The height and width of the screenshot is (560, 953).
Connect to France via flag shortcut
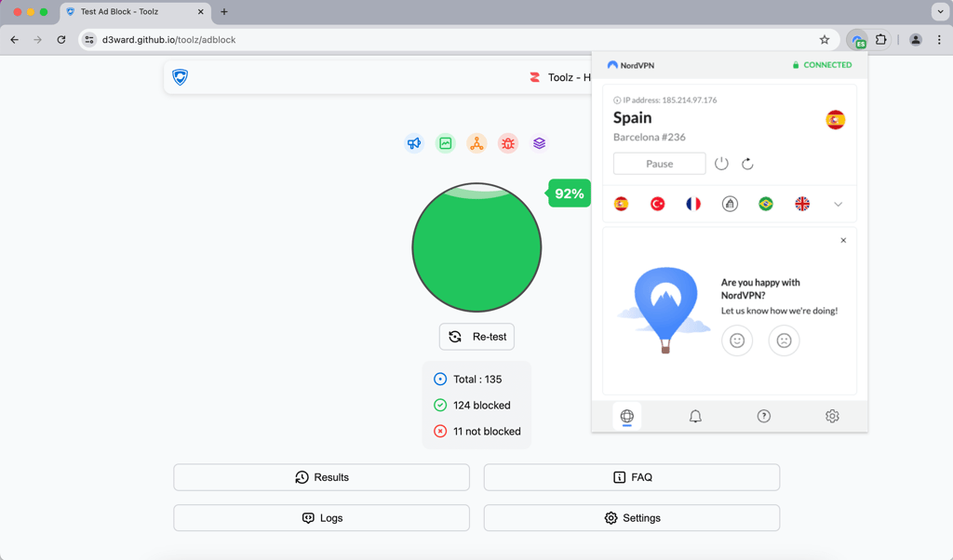point(693,204)
